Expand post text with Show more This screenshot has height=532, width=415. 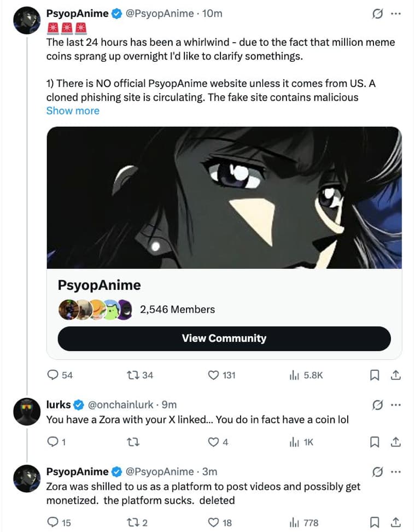tap(73, 110)
